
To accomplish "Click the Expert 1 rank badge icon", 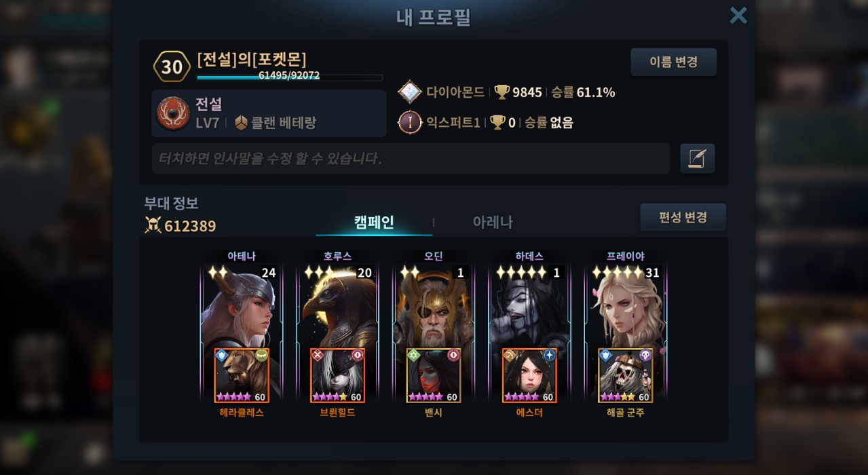I will (x=409, y=122).
